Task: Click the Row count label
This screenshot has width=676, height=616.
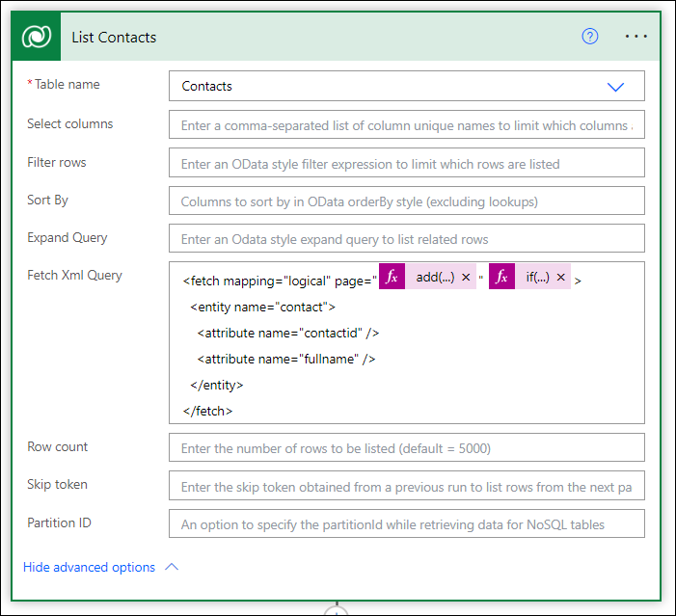Action: tap(57, 446)
